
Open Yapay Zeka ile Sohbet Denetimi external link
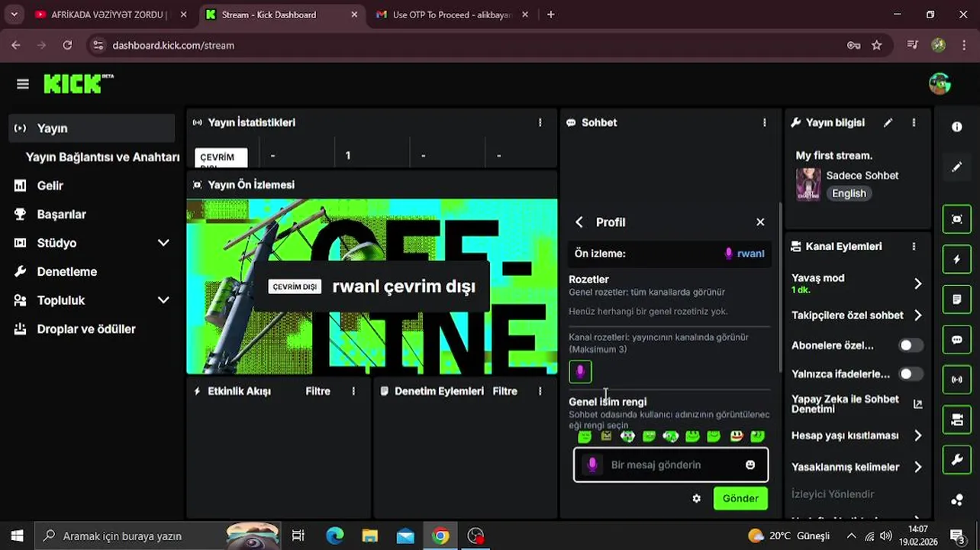click(917, 404)
